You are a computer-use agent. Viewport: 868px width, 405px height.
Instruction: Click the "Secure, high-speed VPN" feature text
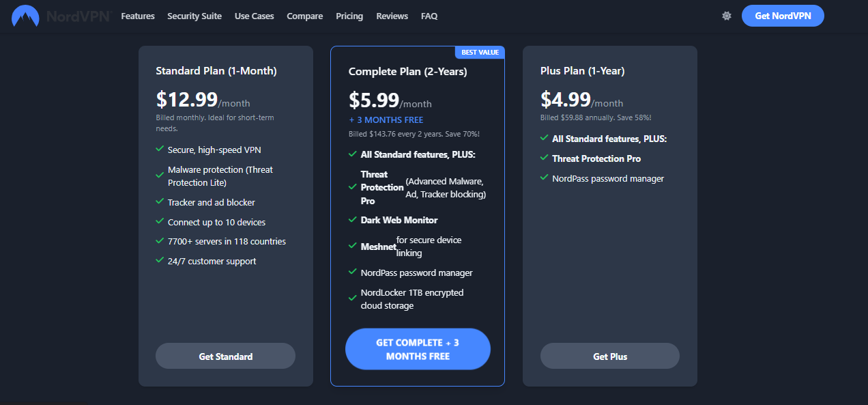[214, 150]
